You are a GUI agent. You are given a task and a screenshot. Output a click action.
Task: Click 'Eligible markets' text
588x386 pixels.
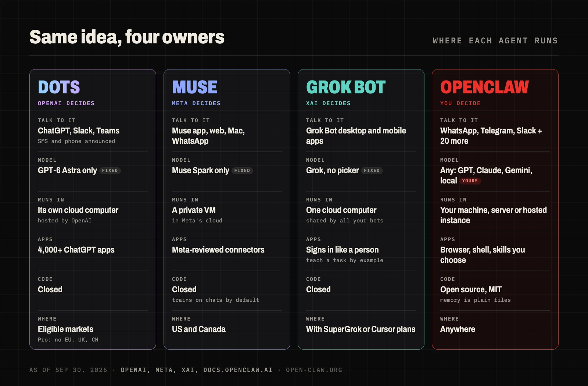point(65,329)
